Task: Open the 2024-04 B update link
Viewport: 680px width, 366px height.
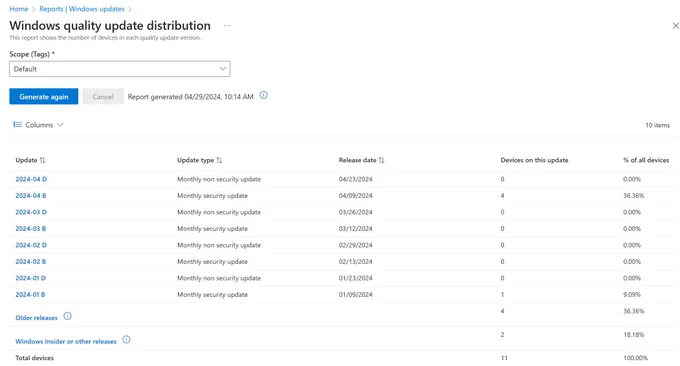Action: point(31,196)
